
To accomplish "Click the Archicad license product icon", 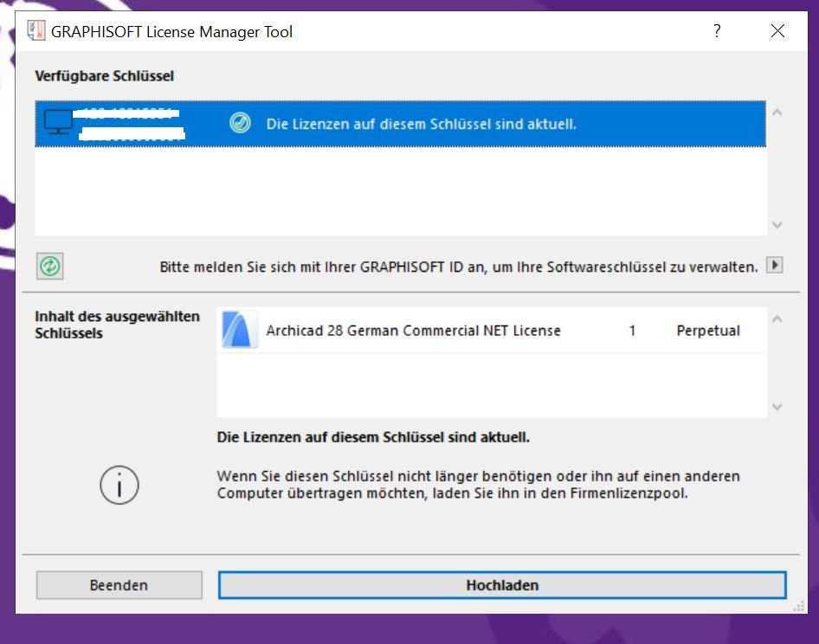I will [239, 330].
